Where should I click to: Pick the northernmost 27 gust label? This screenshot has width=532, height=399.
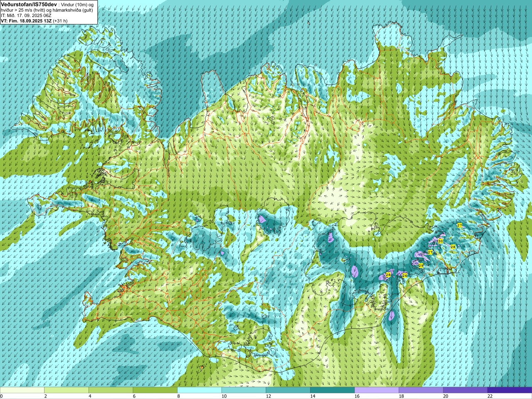coord(460,225)
